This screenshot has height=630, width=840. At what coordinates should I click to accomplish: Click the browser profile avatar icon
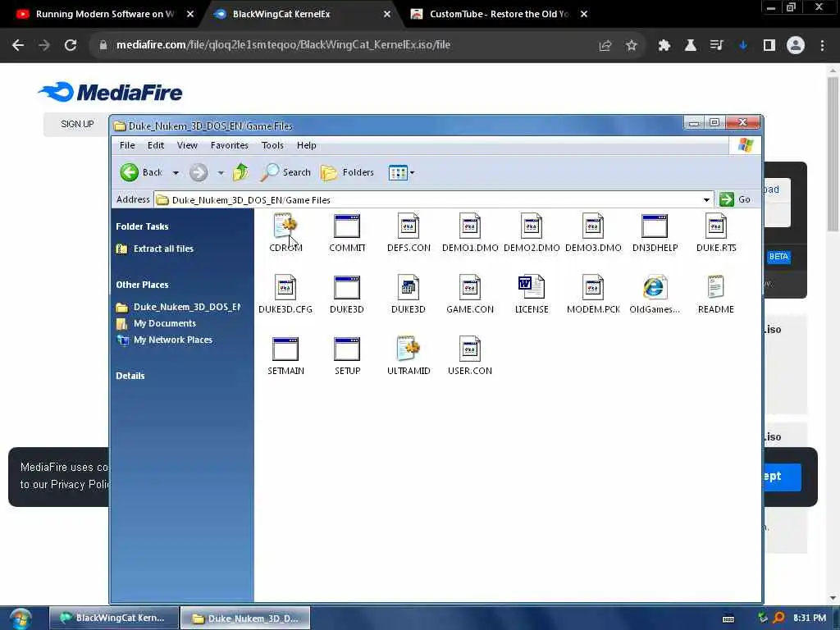pyautogui.click(x=796, y=46)
